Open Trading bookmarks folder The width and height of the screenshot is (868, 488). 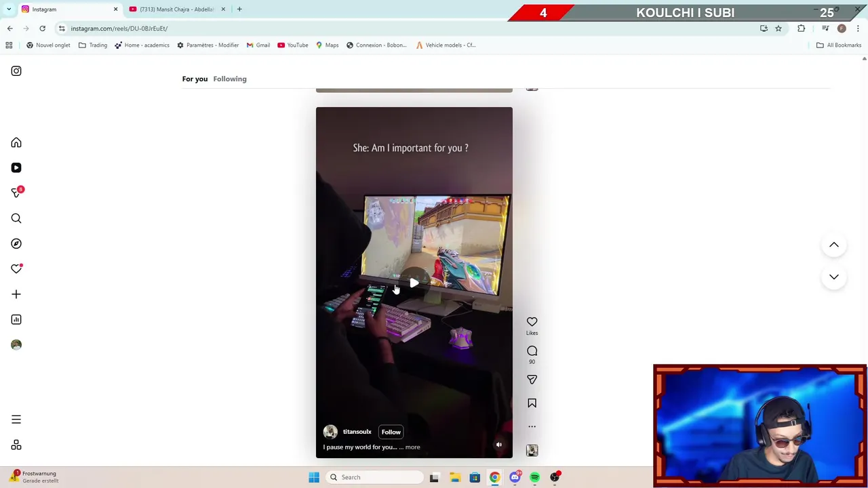[93, 45]
